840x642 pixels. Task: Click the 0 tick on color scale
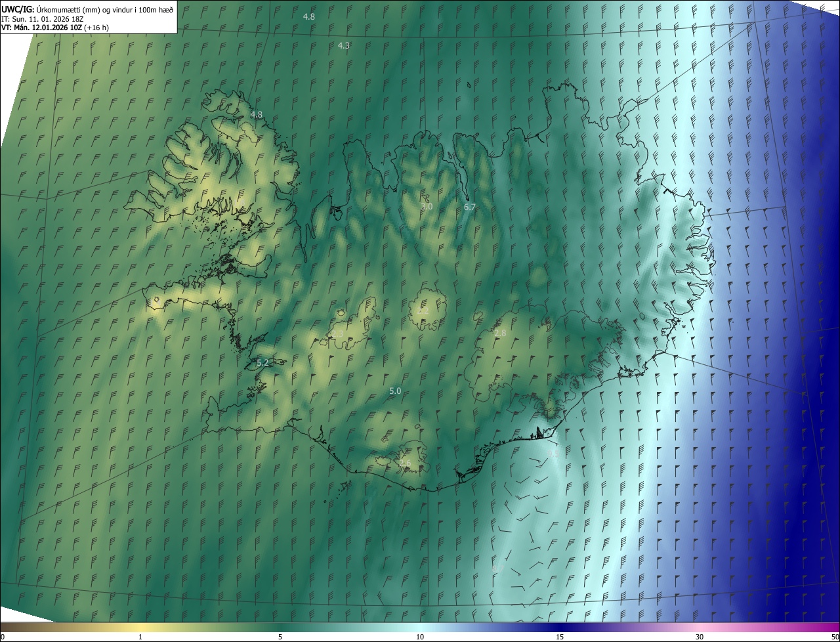[x=3, y=637]
